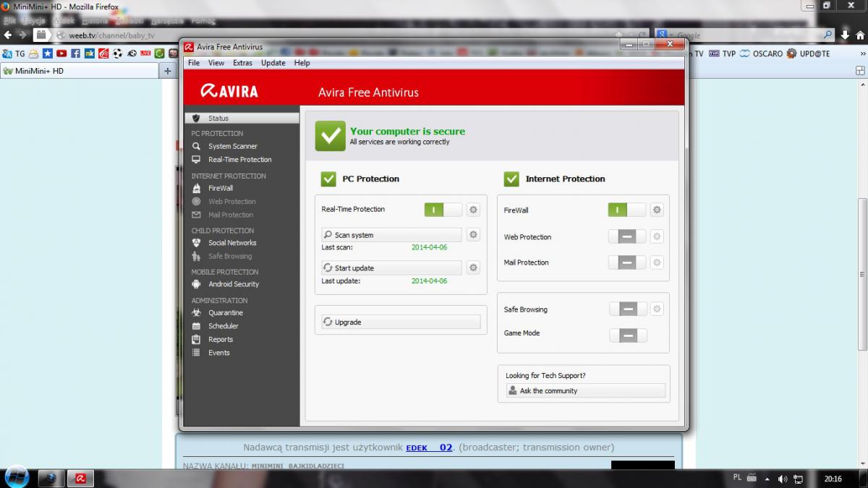This screenshot has height=488, width=868.
Task: Open the Help menu in Avira
Action: [302, 63]
